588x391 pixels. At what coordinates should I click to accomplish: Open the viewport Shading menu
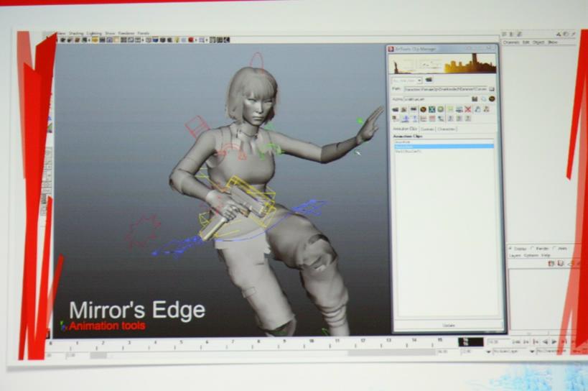(76, 33)
